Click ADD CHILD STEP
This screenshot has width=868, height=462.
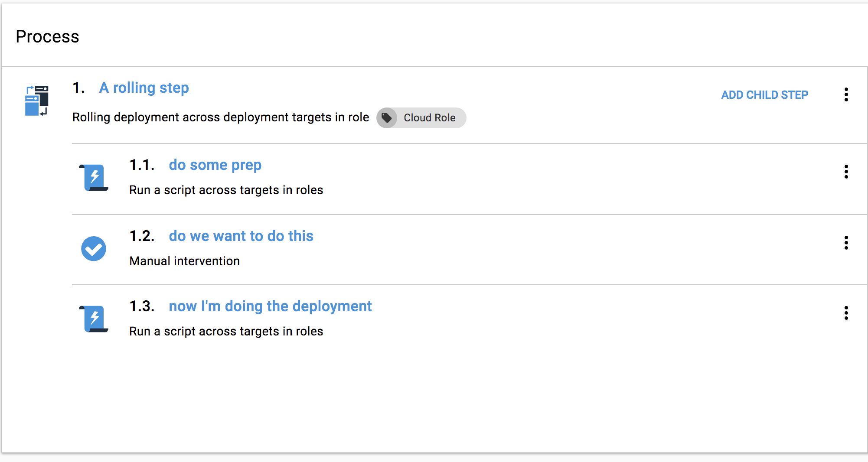(x=764, y=94)
